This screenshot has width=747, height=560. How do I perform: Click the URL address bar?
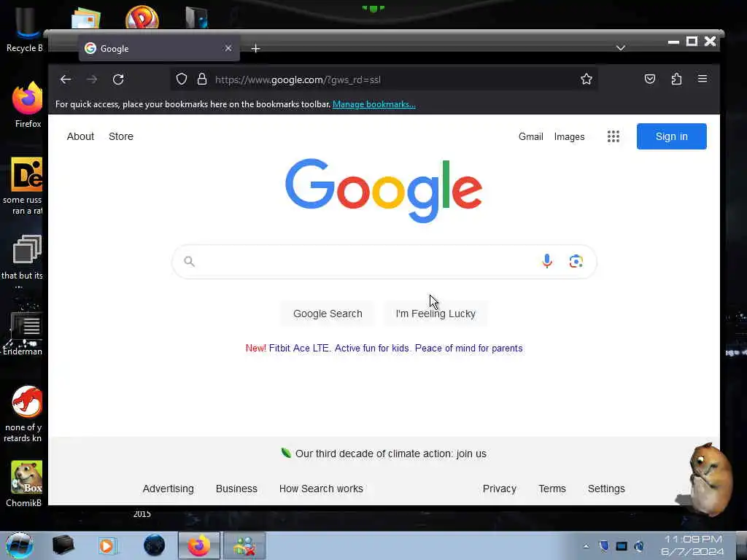point(384,79)
